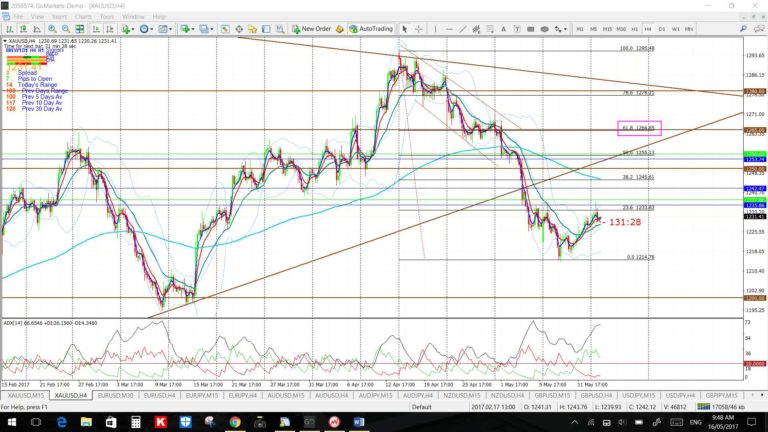Select the text tool A

click(503, 29)
